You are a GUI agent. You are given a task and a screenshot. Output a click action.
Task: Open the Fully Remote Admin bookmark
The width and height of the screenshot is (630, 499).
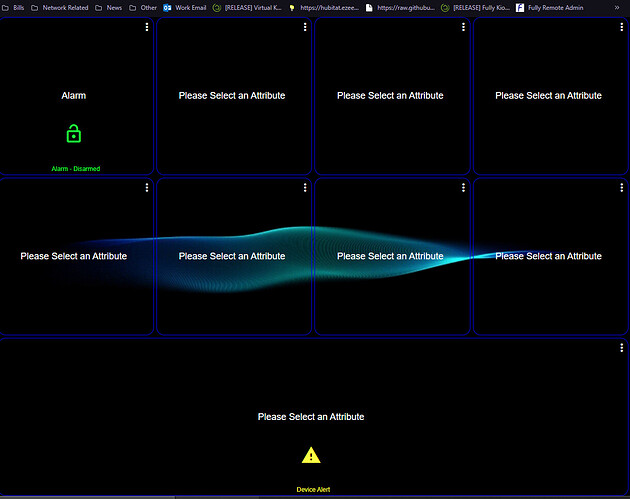tap(548, 7)
